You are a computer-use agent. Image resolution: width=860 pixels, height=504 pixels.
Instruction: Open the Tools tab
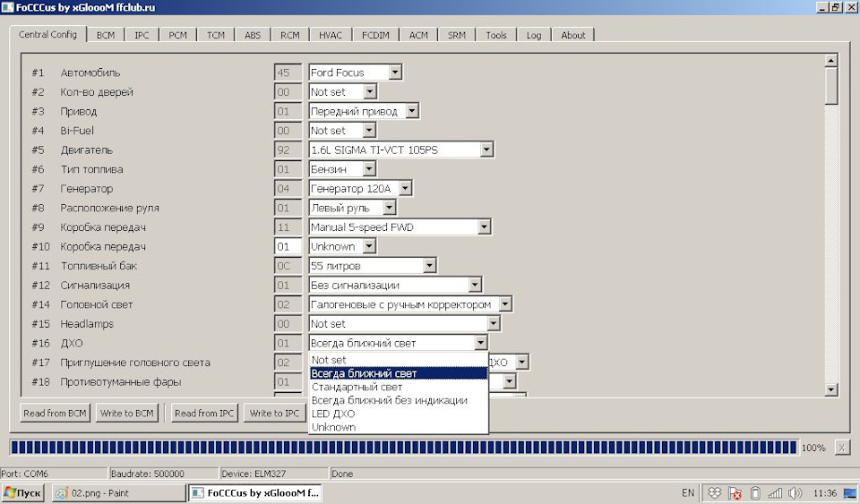(x=495, y=35)
